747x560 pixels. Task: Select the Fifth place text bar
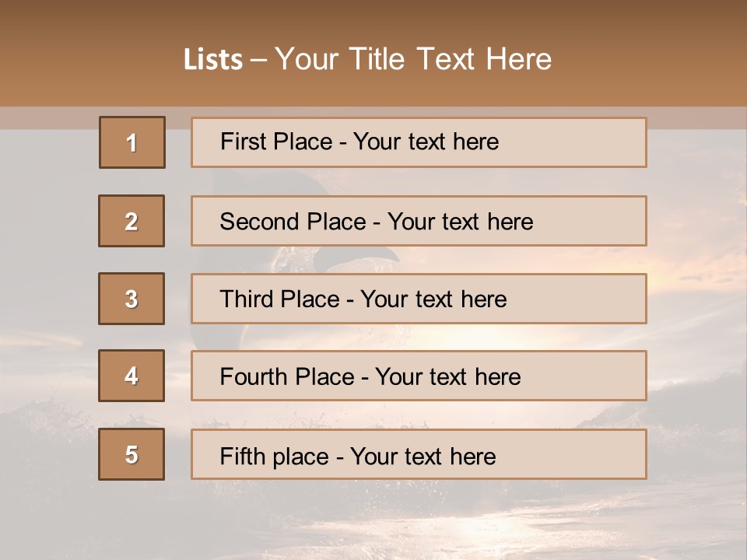[419, 454]
